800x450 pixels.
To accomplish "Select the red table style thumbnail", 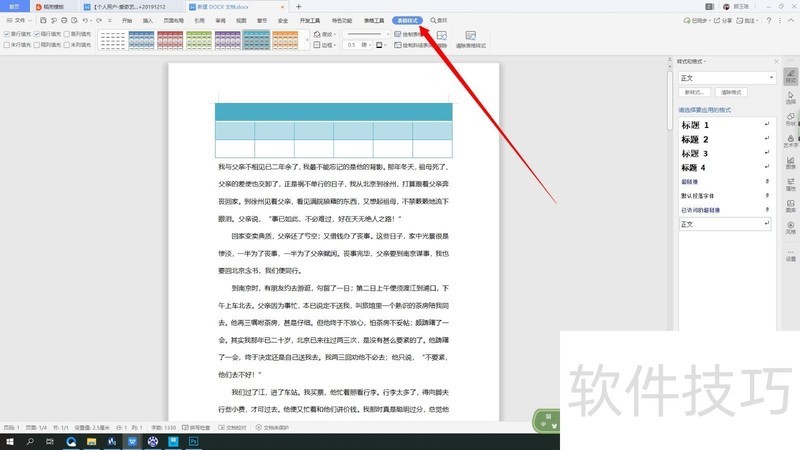I will (170, 40).
